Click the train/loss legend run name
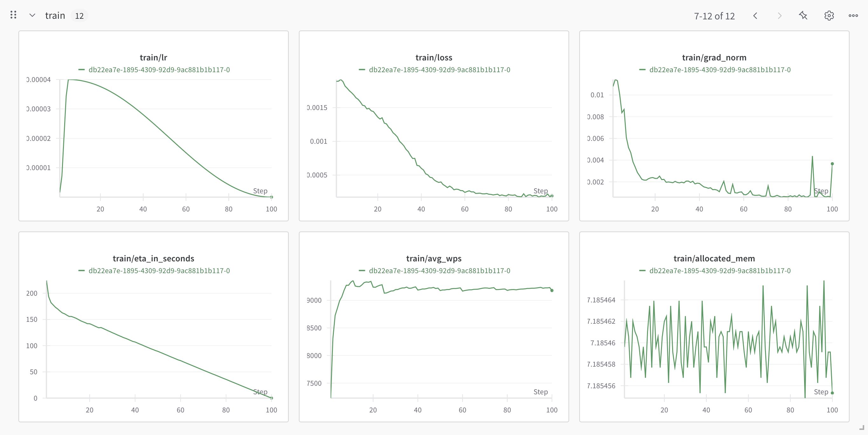This screenshot has height=435, width=868. (x=439, y=70)
